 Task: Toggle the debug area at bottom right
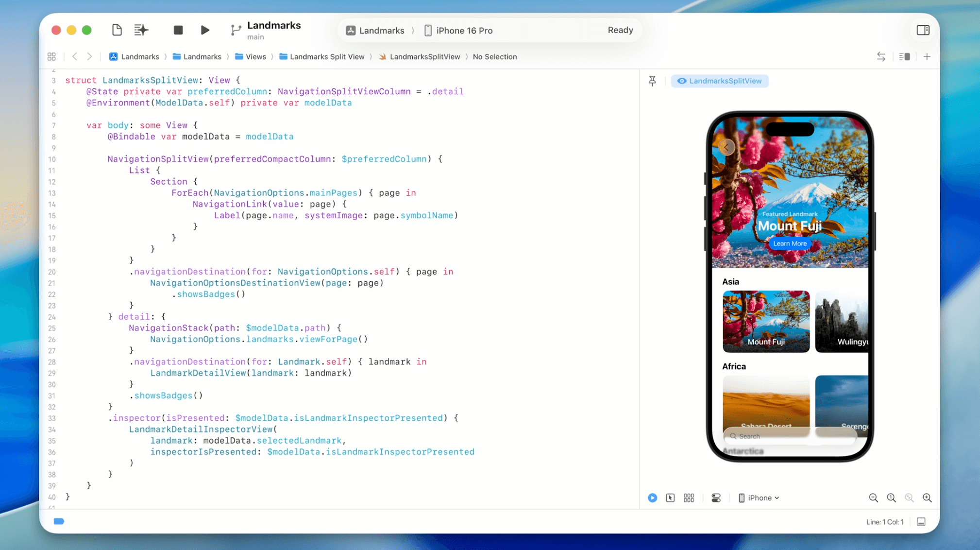pyautogui.click(x=921, y=522)
